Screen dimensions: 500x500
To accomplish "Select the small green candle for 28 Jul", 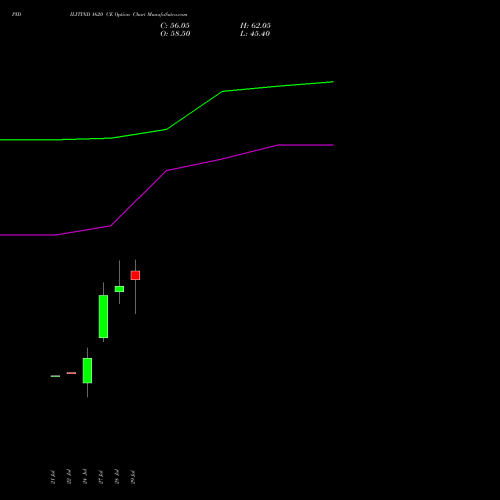I will [119, 289].
